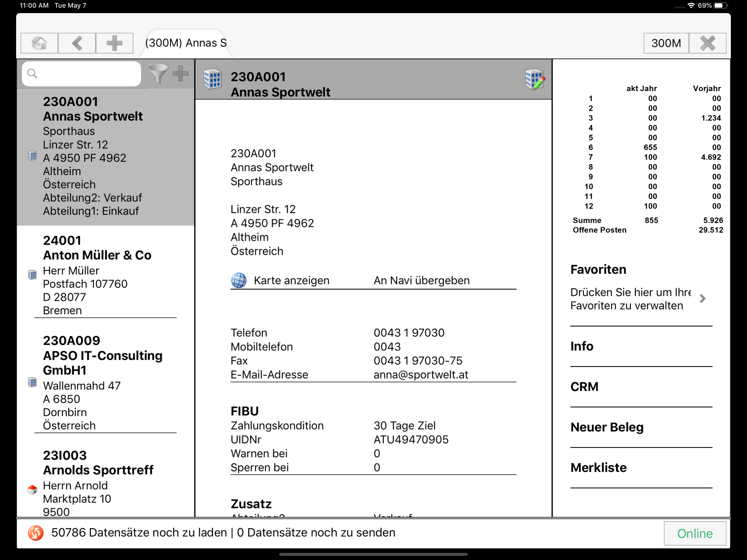Image resolution: width=747 pixels, height=560 pixels.
Task: Click the Wi-Fi status icon
Action: 691,5
